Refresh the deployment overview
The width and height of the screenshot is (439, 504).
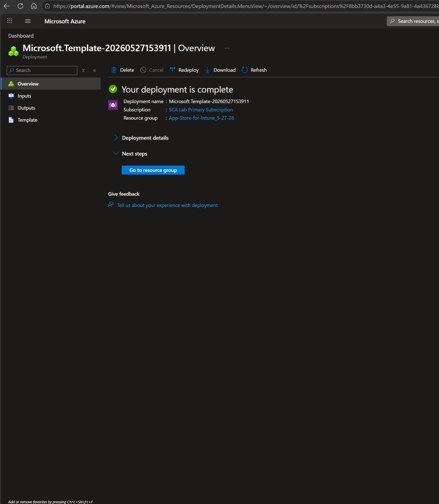click(254, 70)
